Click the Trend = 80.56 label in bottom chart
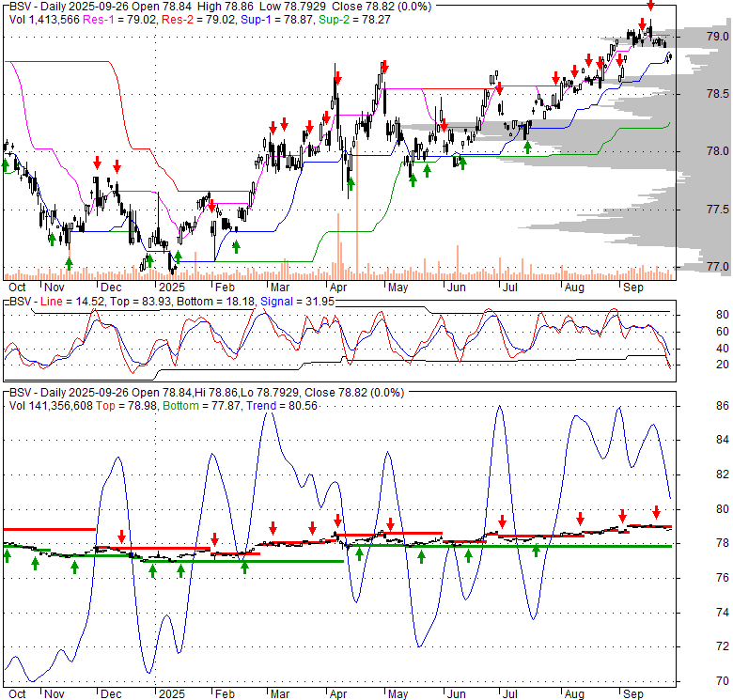The image size is (733, 700). pyautogui.click(x=282, y=406)
